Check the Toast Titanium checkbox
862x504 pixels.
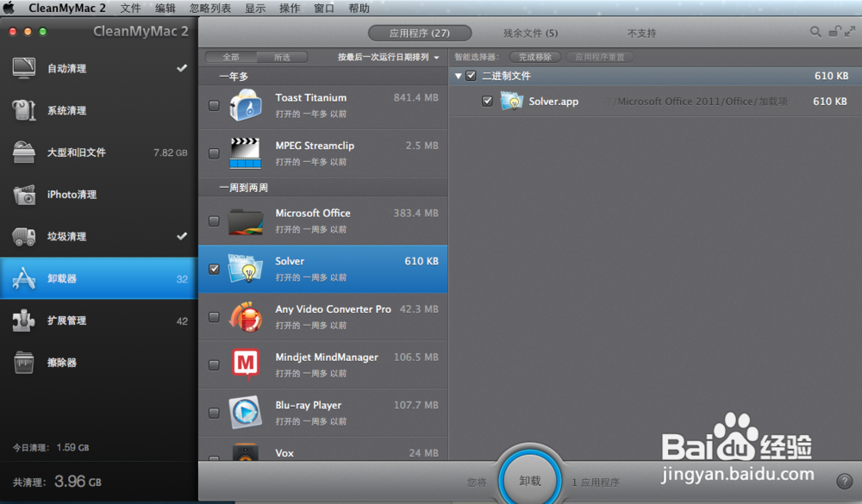point(214,105)
